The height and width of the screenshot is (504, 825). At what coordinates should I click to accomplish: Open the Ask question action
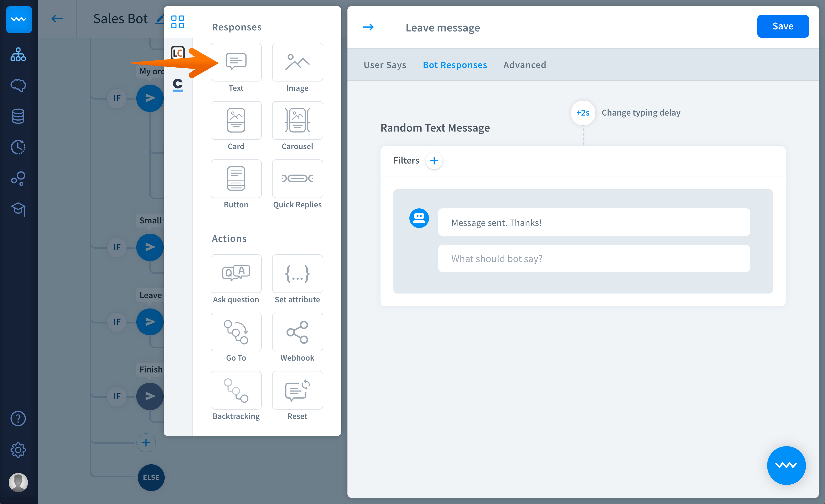tap(236, 273)
